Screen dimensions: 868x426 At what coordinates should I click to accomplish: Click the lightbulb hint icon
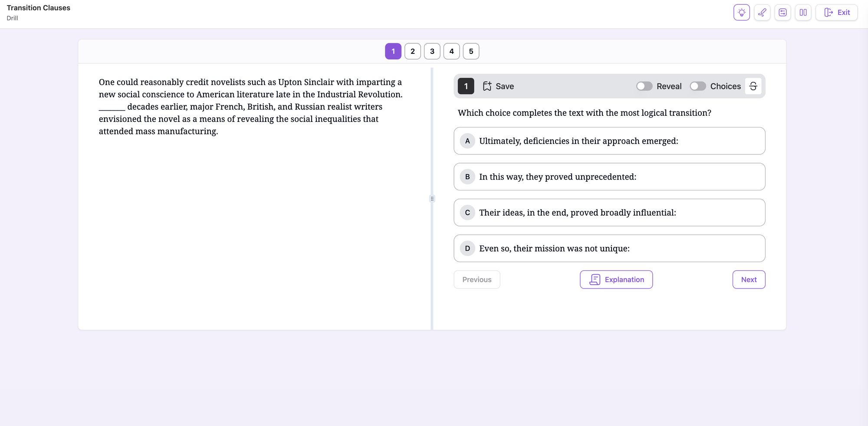[742, 13]
